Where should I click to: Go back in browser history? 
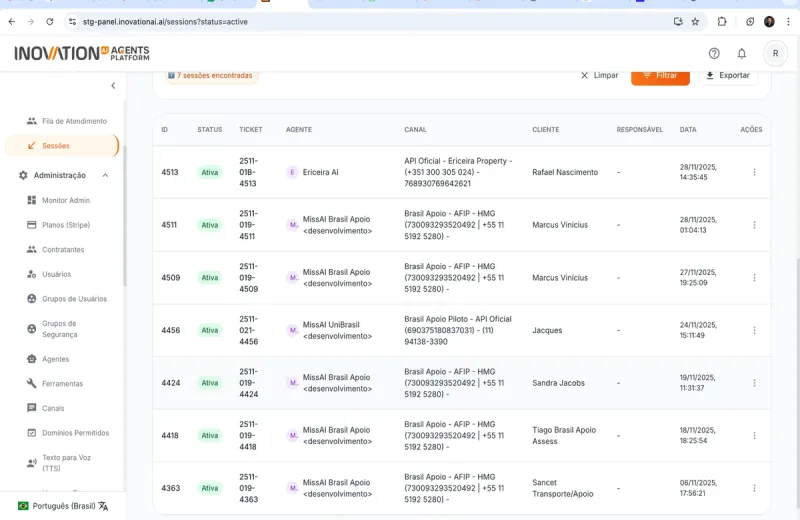point(12,22)
